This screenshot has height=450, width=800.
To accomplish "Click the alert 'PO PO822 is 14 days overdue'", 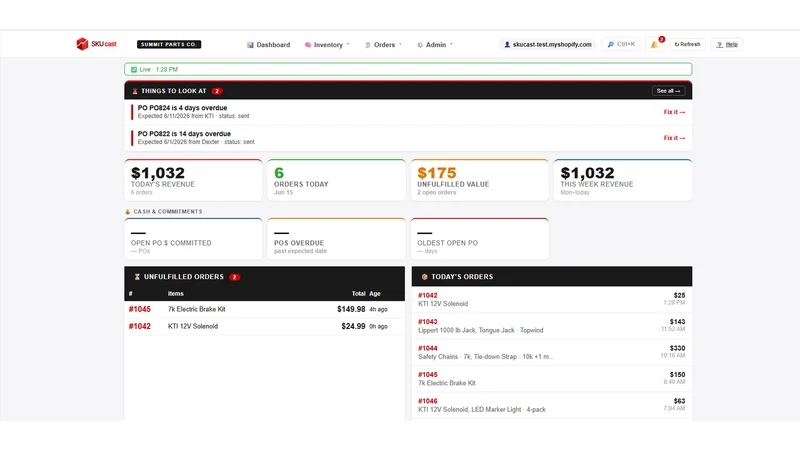I will (184, 134).
